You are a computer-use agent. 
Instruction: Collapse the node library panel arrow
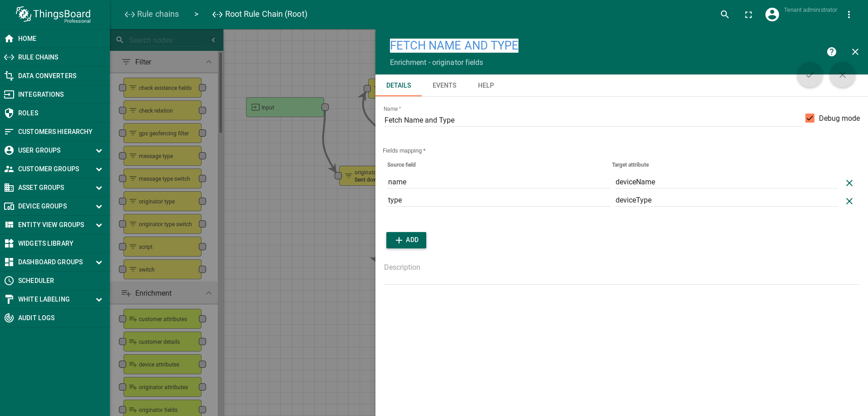[x=213, y=40]
